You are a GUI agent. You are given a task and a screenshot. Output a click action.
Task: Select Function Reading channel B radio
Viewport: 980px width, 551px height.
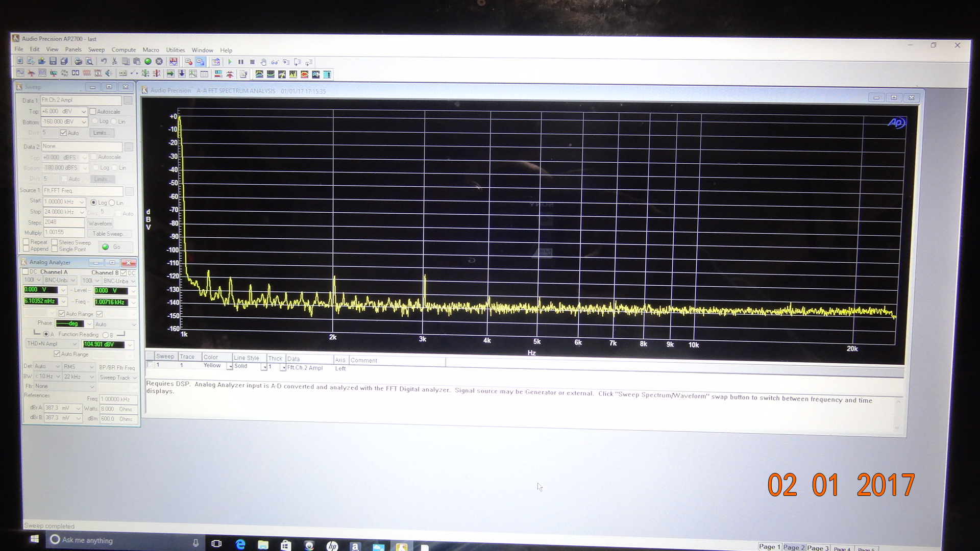tap(106, 335)
